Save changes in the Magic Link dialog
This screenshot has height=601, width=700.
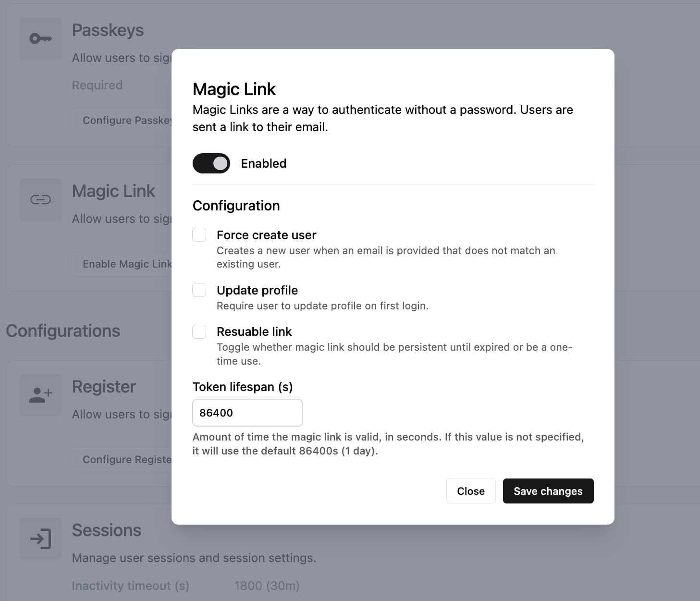click(x=548, y=491)
